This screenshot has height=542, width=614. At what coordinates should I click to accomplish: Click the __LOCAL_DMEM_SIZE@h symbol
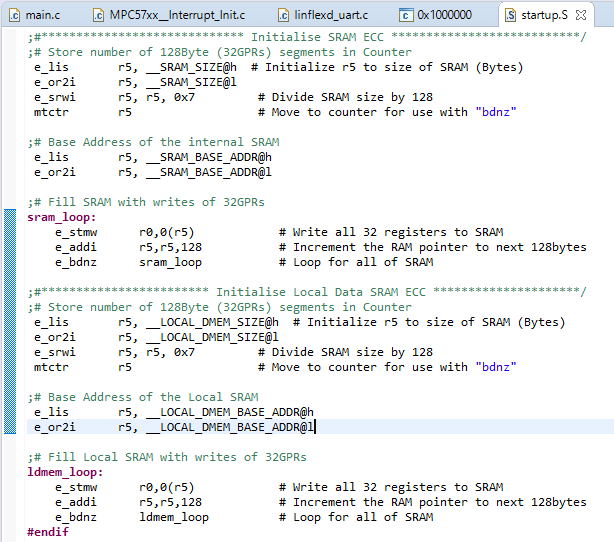coord(213,322)
